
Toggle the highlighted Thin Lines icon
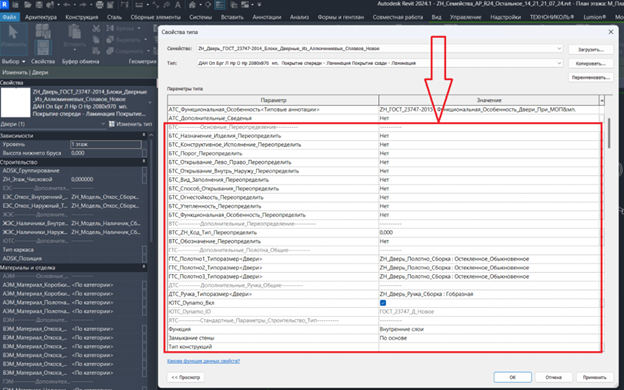tap(219, 5)
